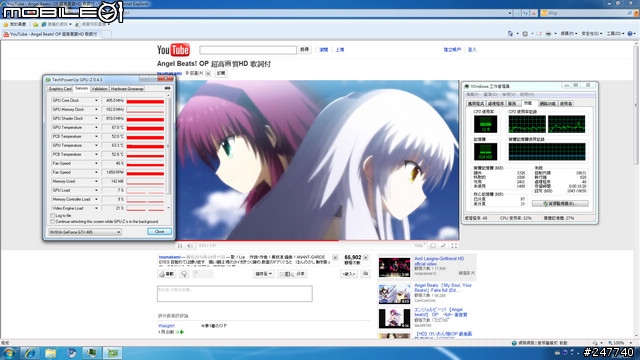The image size is (640, 360).
Task: Click the subscribe button below the video title
Action: 221,73
